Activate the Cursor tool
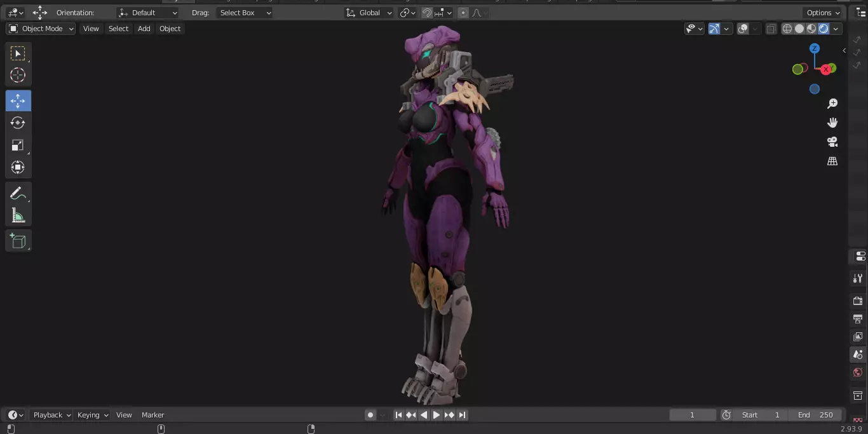Image resolution: width=868 pixels, height=434 pixels. click(x=18, y=76)
